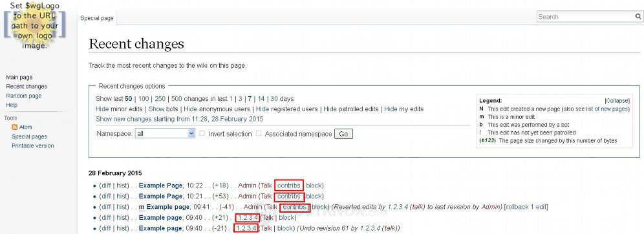The image size is (644, 234).
Task: Click the Atom feed link text
Action: (25, 127)
